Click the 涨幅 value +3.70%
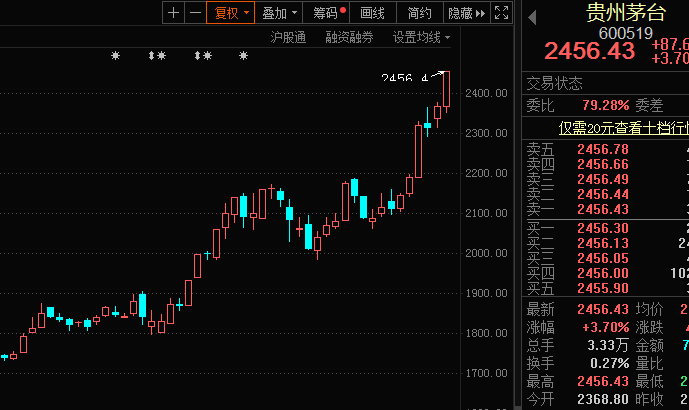 pos(606,327)
